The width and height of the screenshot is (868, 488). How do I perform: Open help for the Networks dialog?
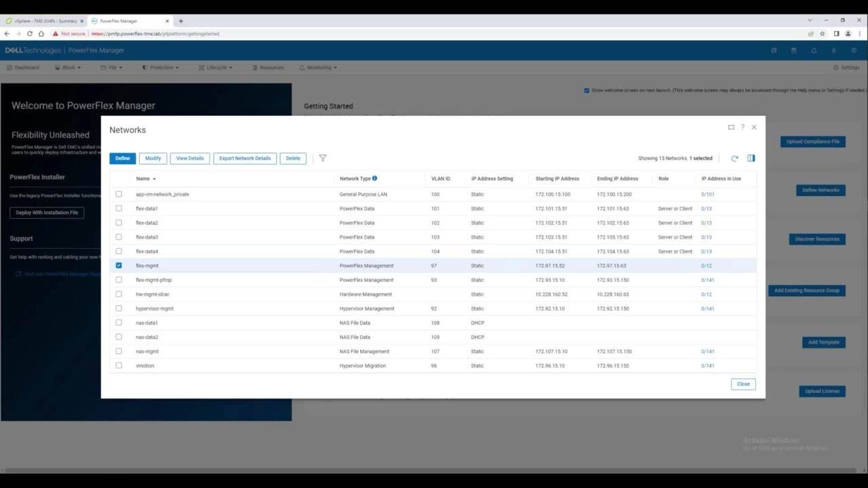(x=743, y=127)
